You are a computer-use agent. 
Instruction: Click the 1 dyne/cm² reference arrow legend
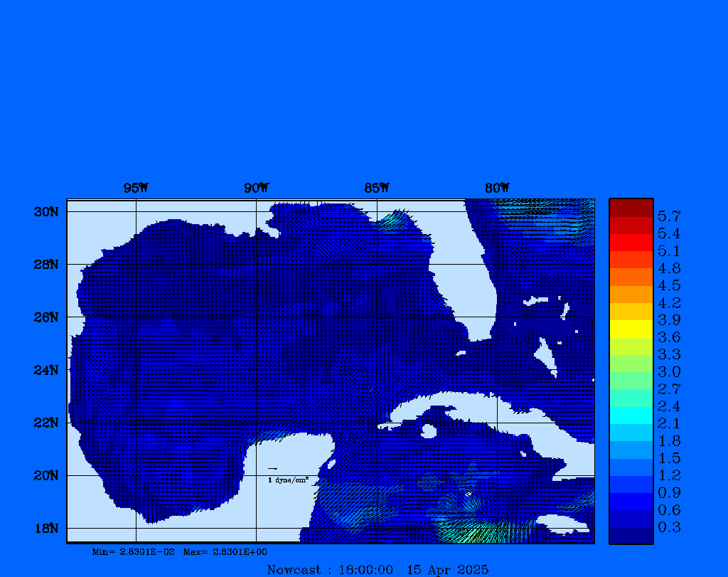(287, 475)
